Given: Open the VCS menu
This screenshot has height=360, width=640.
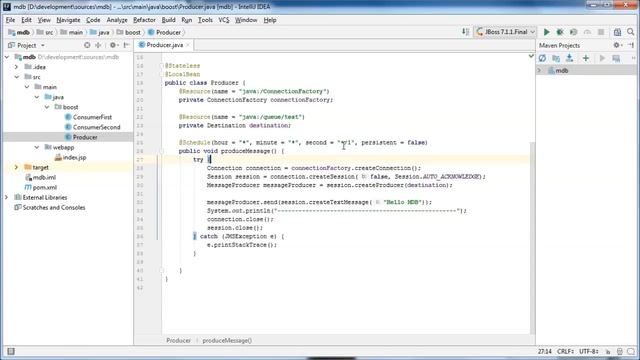Looking at the screenshot, I should click(224, 20).
